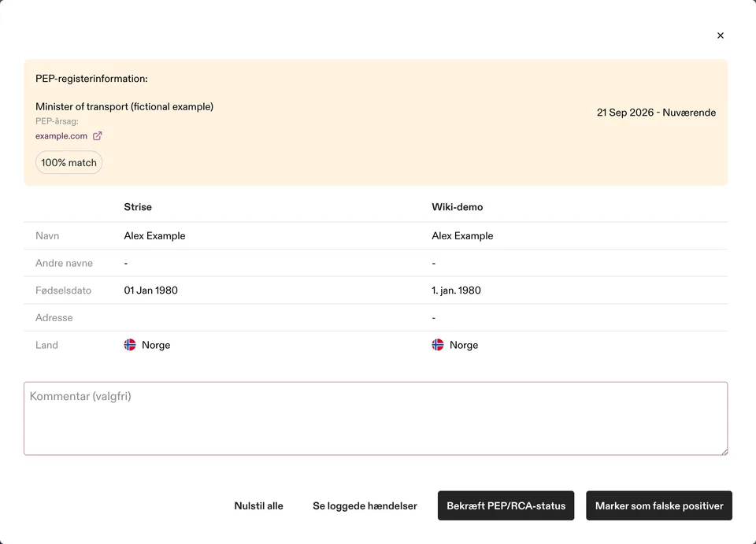
Task: Click the date range 21 Sep 2026 - Nuværende
Action: pyautogui.click(x=656, y=113)
